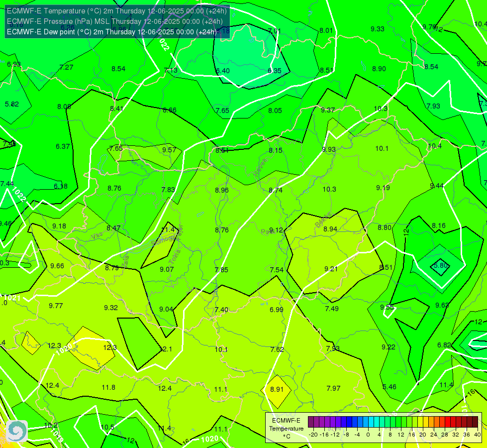This screenshot has width=487, height=448.
Task: Click the 8.94 value near Békés
Action: tap(330, 229)
